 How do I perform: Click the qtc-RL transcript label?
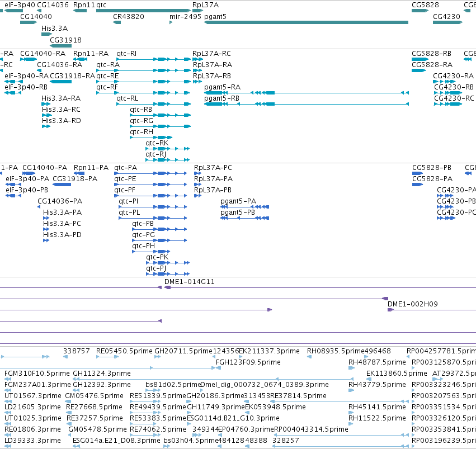point(128,98)
